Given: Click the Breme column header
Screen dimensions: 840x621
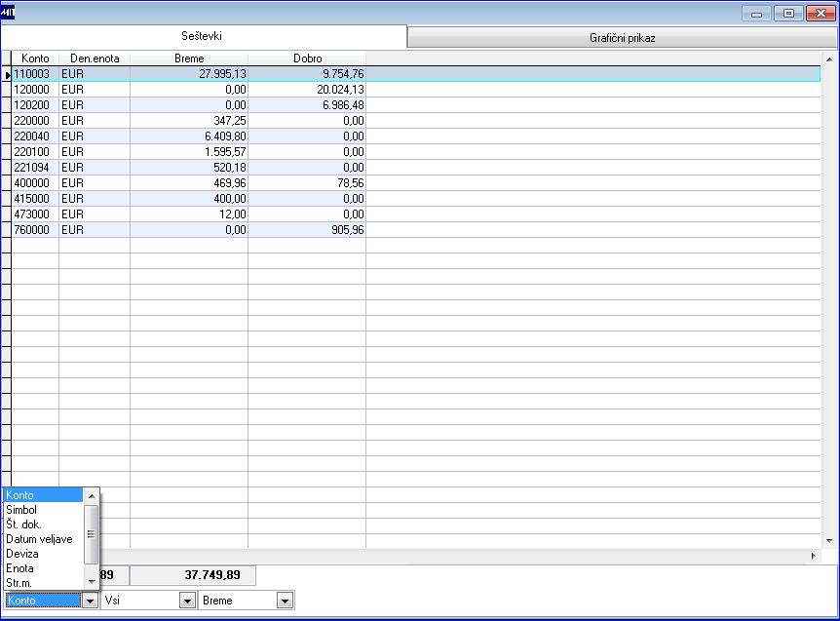Looking at the screenshot, I should (189, 58).
